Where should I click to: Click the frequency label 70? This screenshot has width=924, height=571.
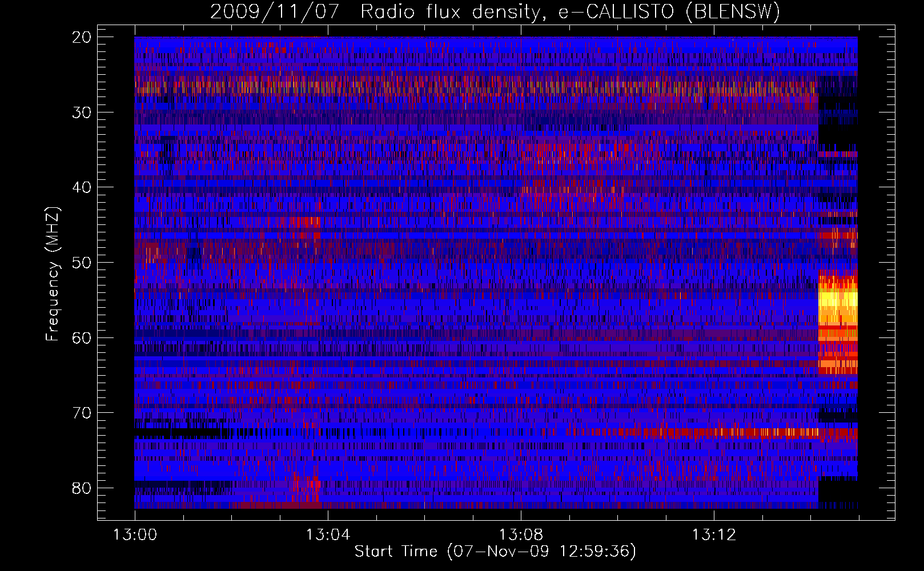coord(82,413)
